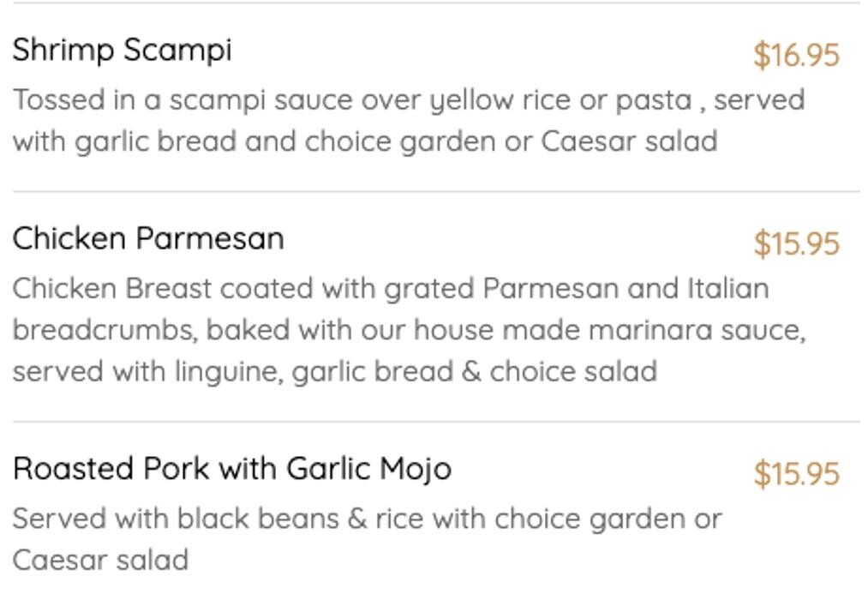Click the word "Italian" in Chicken Parmesan description
This screenshot has height=600, width=868.
pos(727,288)
